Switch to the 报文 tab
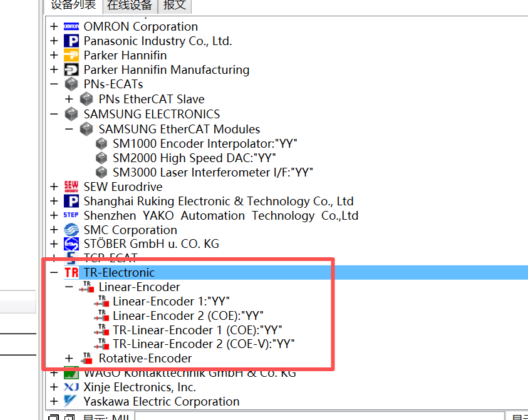The image size is (528, 420). [175, 6]
